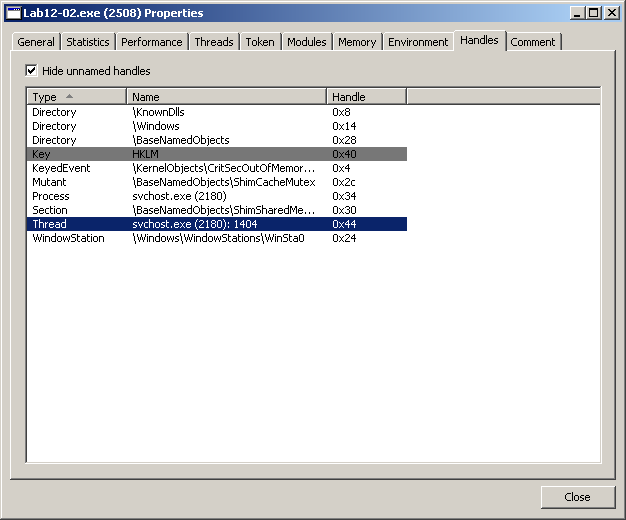The width and height of the screenshot is (626, 520).
Task: Select the \KnownDlls directory row
Action: coord(217,112)
